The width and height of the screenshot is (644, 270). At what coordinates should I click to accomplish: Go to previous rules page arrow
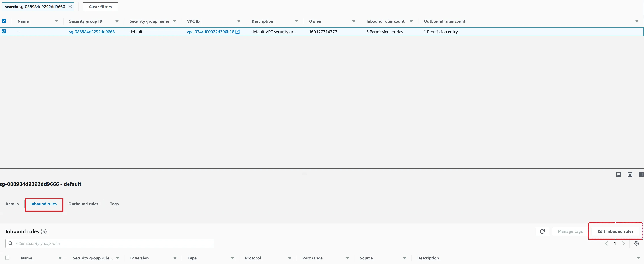pyautogui.click(x=606, y=243)
